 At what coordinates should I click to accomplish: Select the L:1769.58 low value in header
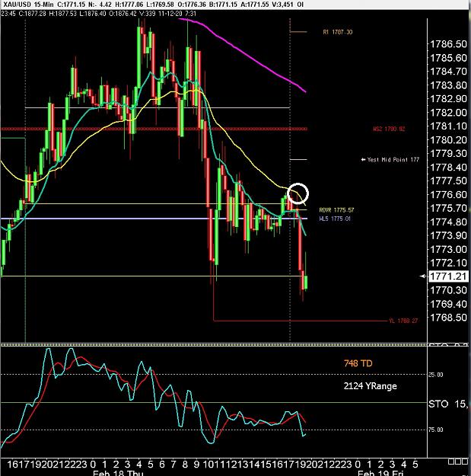161,5
